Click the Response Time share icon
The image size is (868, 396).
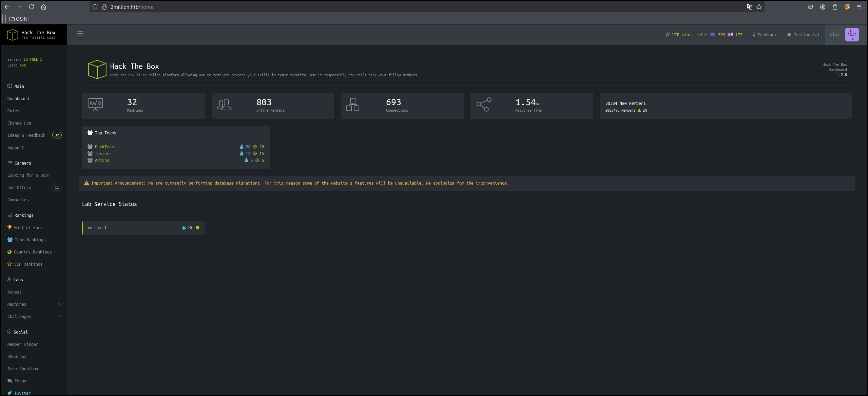484,105
